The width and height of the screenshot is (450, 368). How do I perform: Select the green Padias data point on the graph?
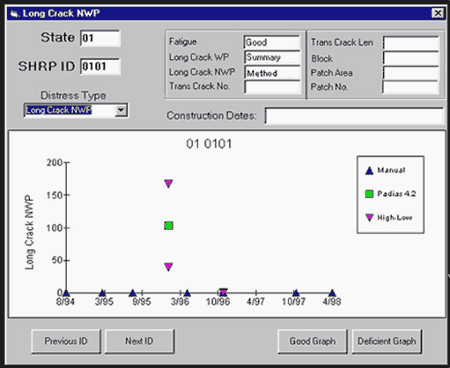pyautogui.click(x=169, y=226)
